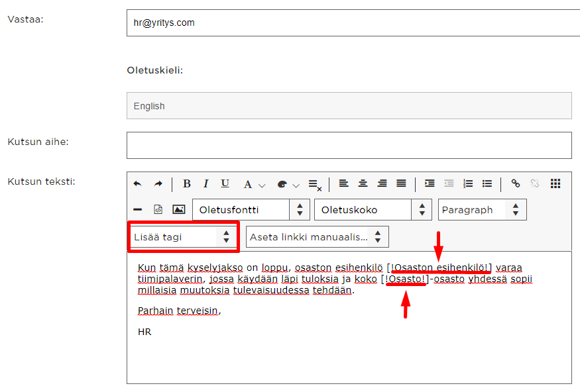Redo the last undone edit
The image size is (580, 392).
point(158,183)
